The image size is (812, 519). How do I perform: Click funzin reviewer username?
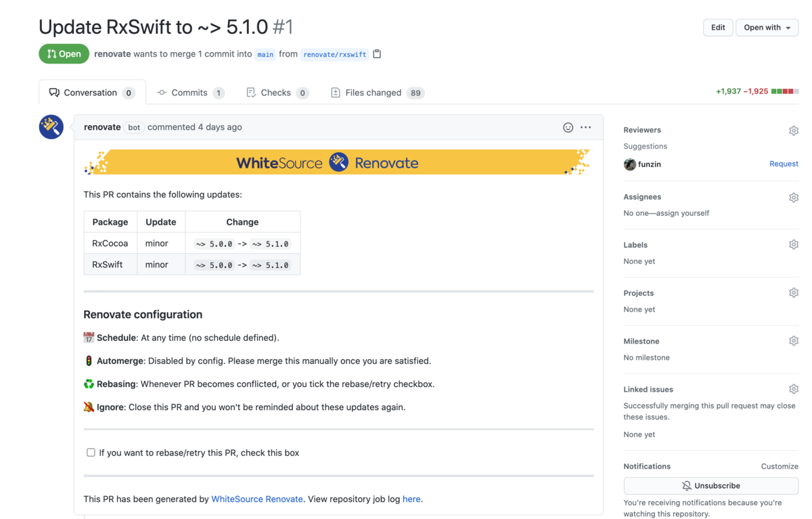pos(650,164)
